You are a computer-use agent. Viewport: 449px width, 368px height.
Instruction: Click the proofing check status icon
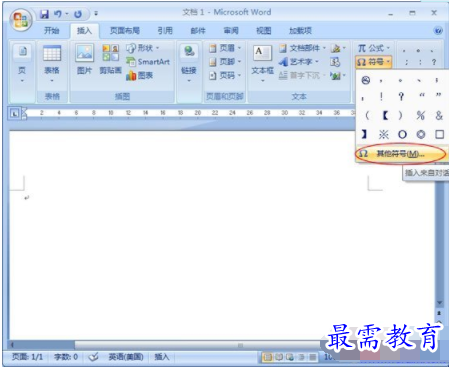[93, 357]
